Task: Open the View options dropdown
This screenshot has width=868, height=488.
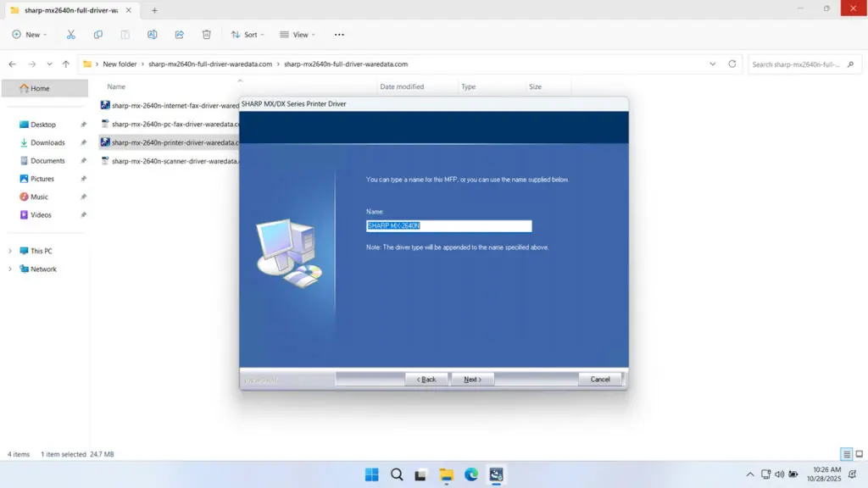Action: click(x=297, y=35)
